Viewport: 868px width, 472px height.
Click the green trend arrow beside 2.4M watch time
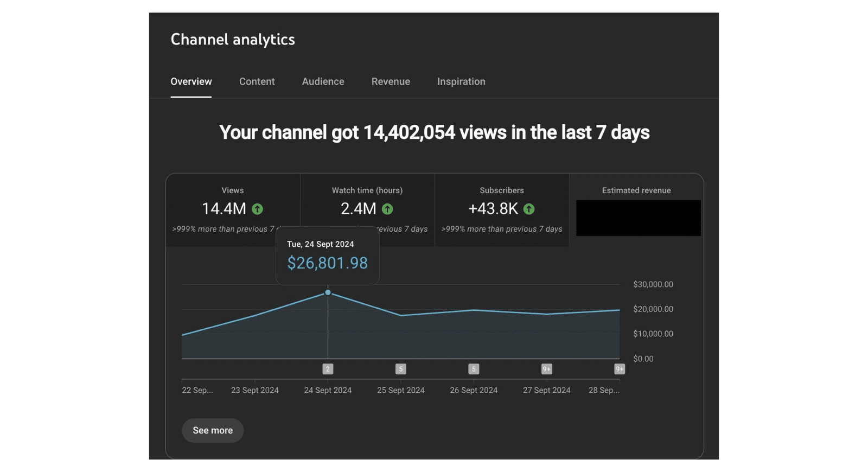point(387,209)
